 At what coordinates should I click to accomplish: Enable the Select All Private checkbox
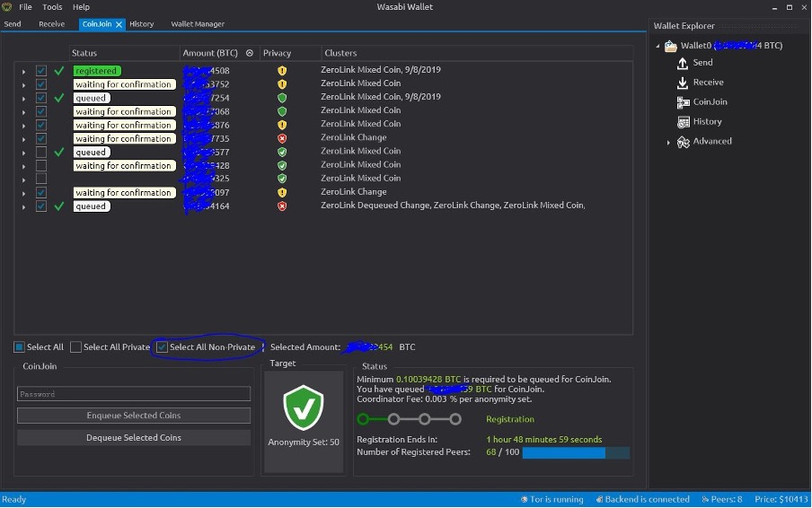[75, 347]
